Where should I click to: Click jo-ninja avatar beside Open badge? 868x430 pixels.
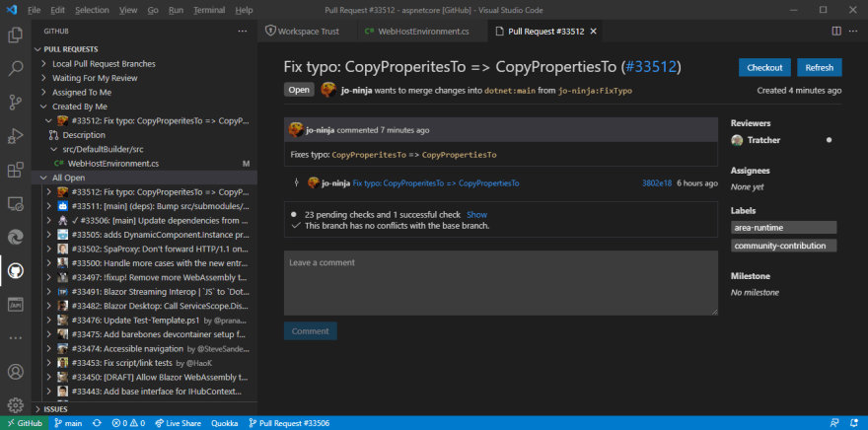328,90
